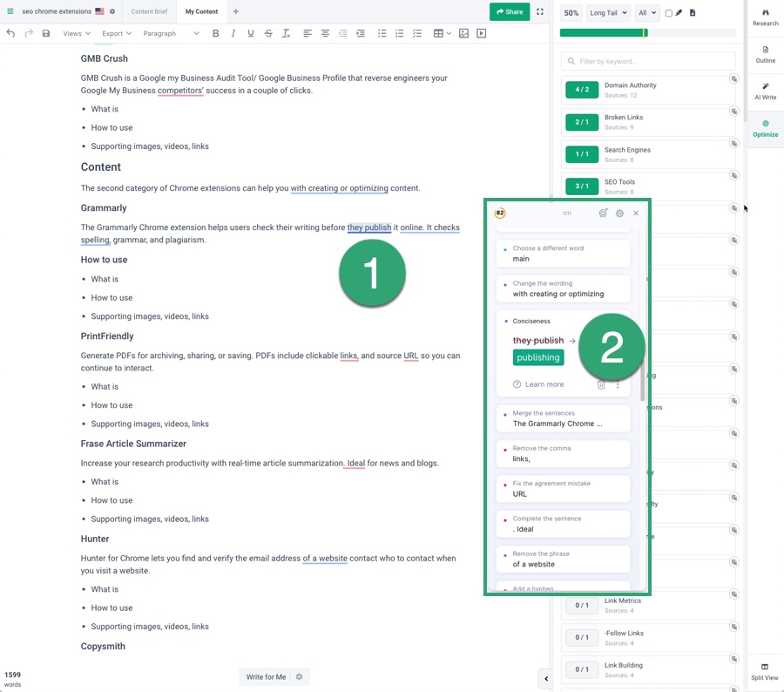Viewport: 784px width, 692px height.
Task: Open the Long Tail dropdown
Action: pos(608,12)
